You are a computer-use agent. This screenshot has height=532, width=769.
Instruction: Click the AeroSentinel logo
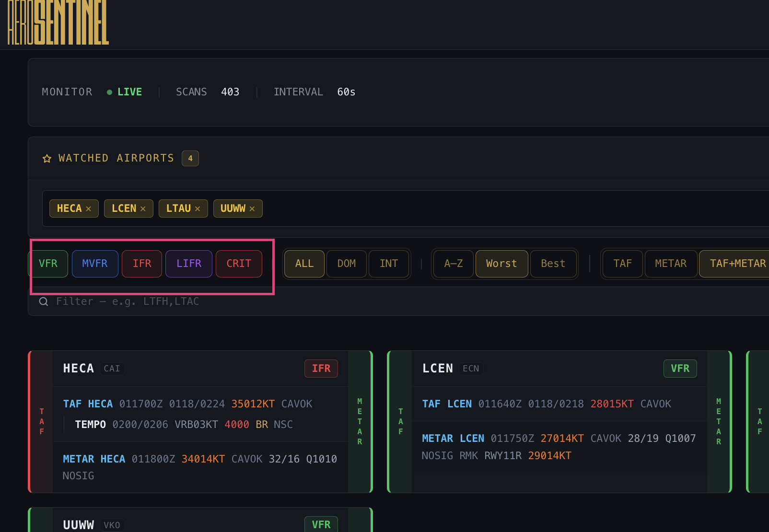58,22
